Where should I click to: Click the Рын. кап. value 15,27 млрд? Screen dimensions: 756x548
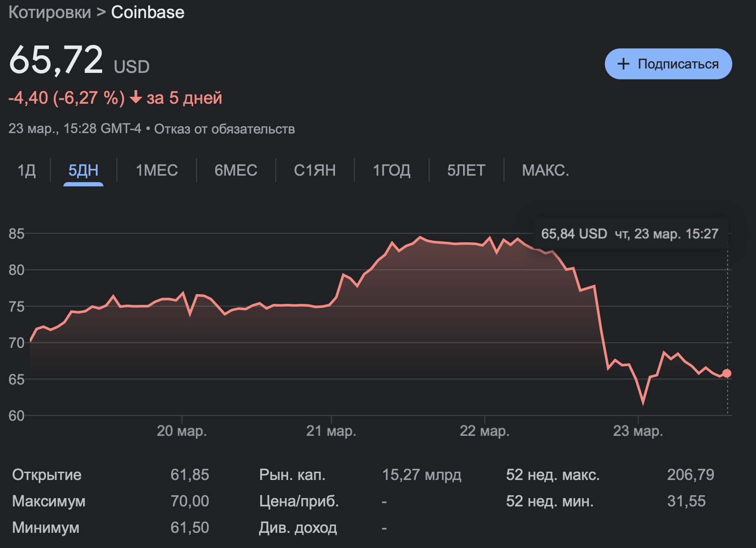coord(422,475)
